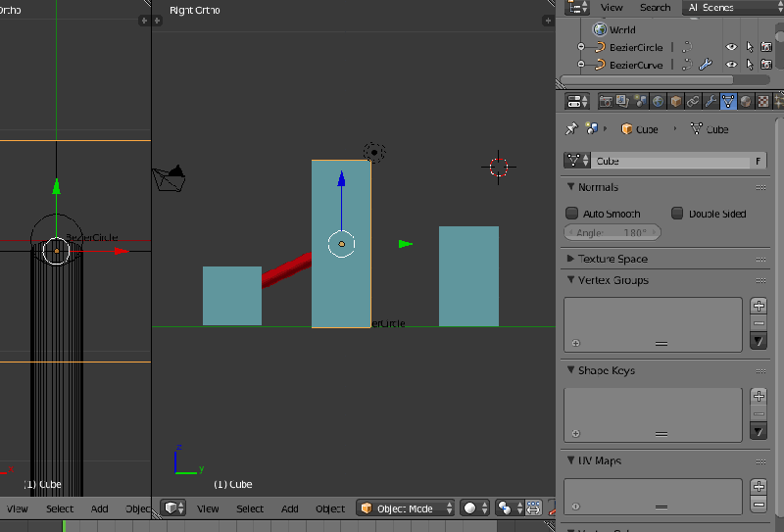Click the World globe icon in outliner

pyautogui.click(x=600, y=29)
